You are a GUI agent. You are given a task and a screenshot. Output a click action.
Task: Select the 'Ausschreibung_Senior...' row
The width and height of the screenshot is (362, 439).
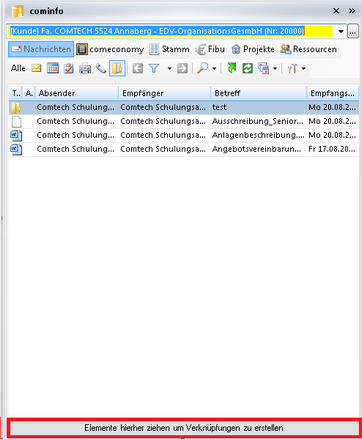[x=184, y=121]
